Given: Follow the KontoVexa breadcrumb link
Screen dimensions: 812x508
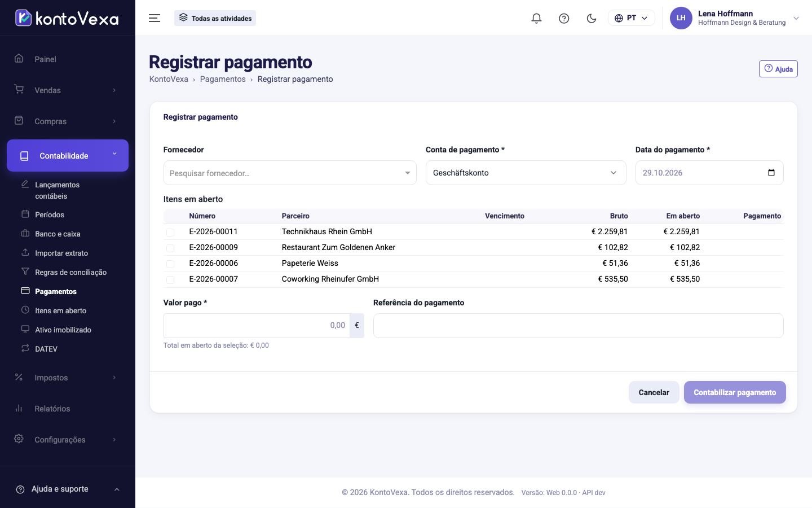Looking at the screenshot, I should 169,79.
